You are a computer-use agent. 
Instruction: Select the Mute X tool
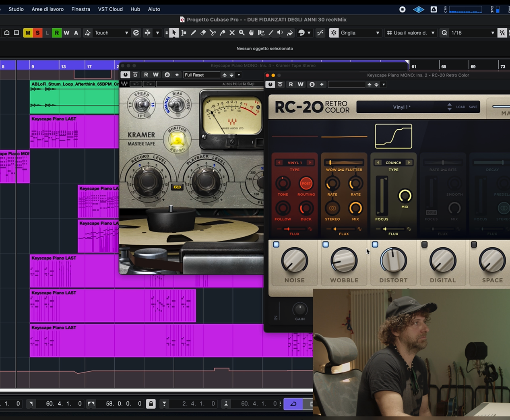pyautogui.click(x=232, y=33)
